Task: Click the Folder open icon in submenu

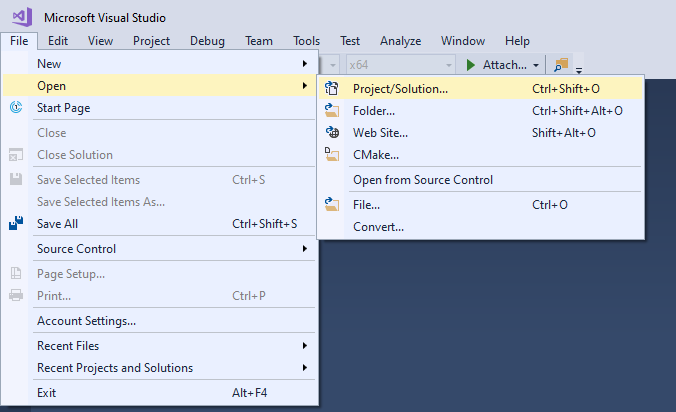Action: coord(332,110)
